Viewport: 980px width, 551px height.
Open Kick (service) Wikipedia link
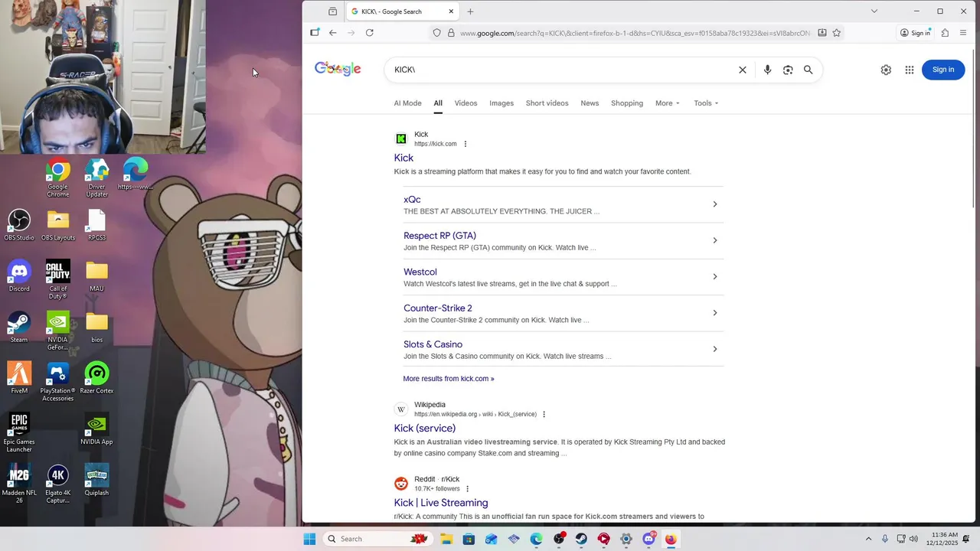click(x=425, y=429)
